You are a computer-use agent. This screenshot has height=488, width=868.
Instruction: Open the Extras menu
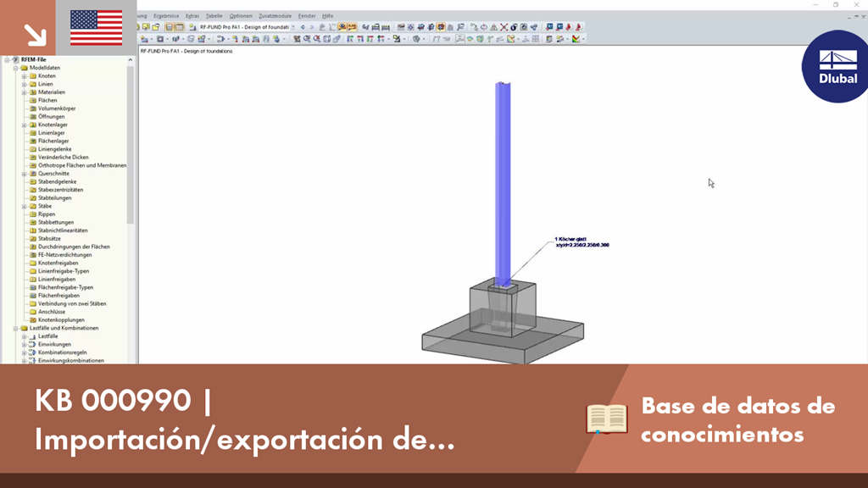click(x=192, y=16)
